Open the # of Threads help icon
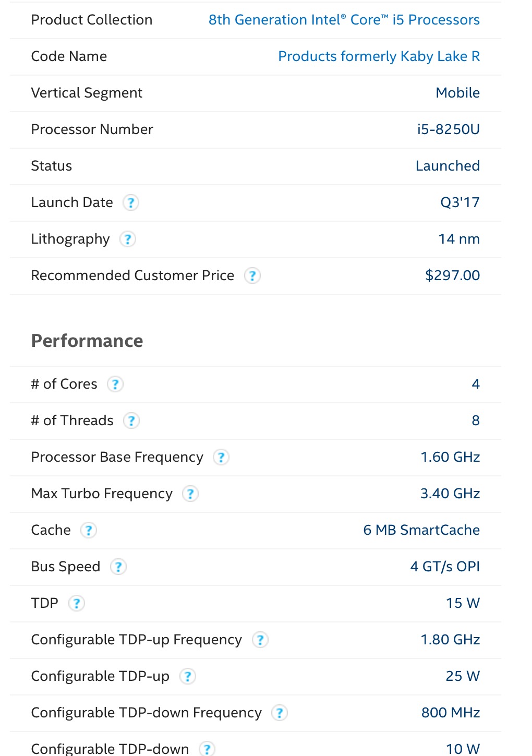Image resolution: width=532 pixels, height=756 pixels. pyautogui.click(x=131, y=421)
